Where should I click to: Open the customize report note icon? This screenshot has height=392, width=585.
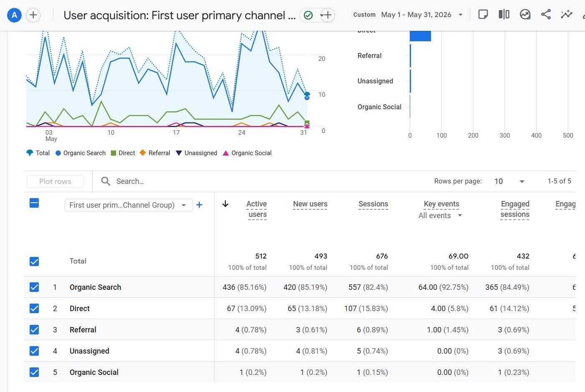point(483,15)
